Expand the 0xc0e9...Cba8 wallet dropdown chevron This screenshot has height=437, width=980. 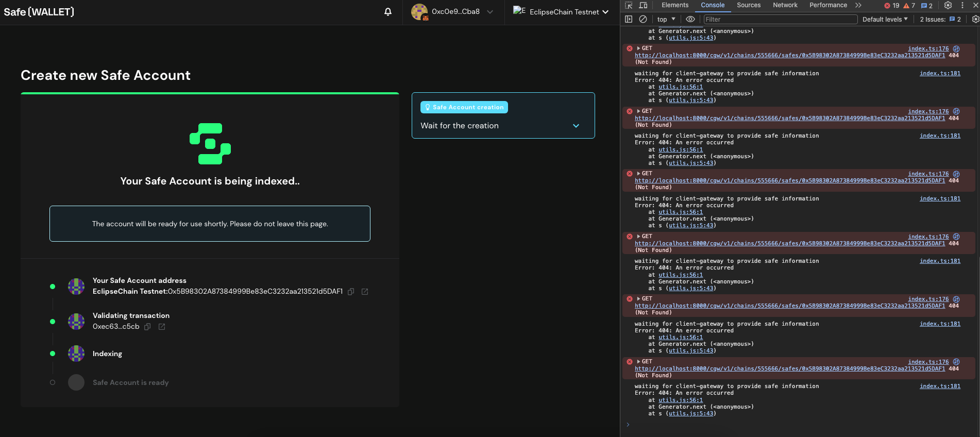[490, 12]
